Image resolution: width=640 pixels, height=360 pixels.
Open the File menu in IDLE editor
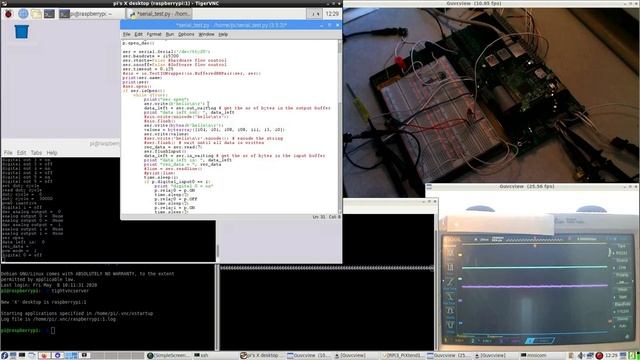(127, 34)
